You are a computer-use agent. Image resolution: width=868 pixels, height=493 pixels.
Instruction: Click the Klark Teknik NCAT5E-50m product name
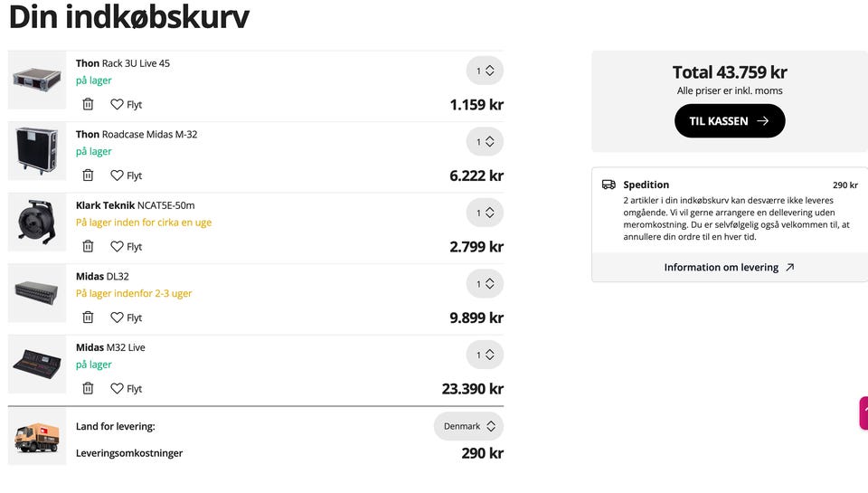pyautogui.click(x=135, y=205)
